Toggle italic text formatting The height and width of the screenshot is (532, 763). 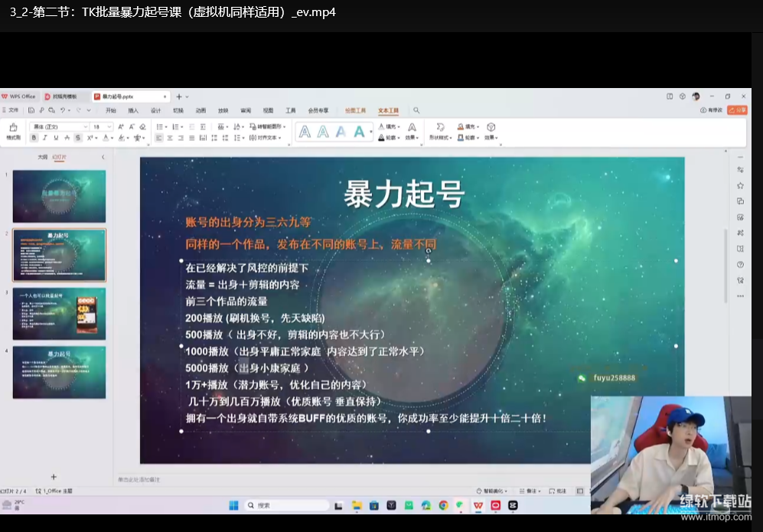(x=45, y=138)
